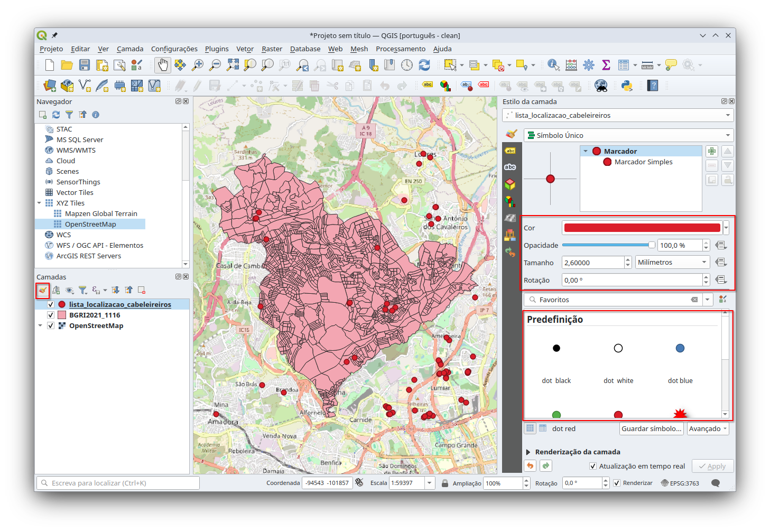The width and height of the screenshot is (770, 532).
Task: Open the layer selector lista_localizacao_cabeleireiros dropdown
Action: click(618, 115)
